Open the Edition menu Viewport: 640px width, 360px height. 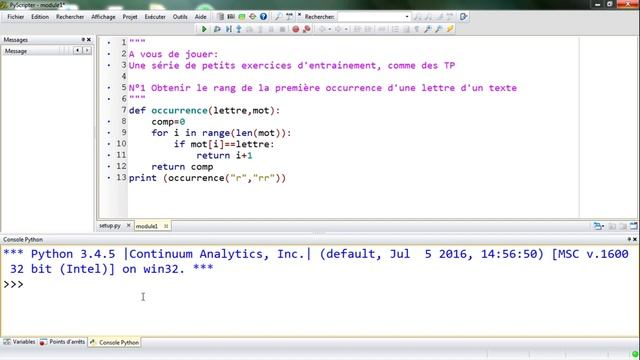coord(40,17)
